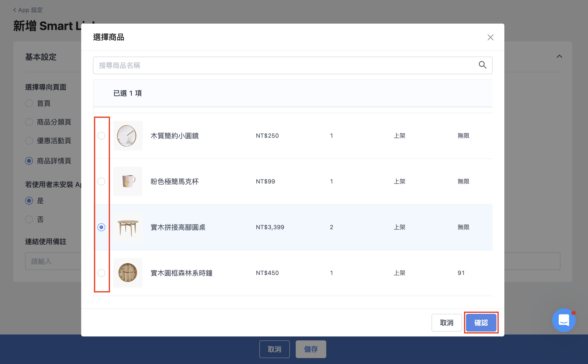Click product name 木質簡約小圓鏡
The height and width of the screenshot is (364, 588).
click(x=174, y=136)
